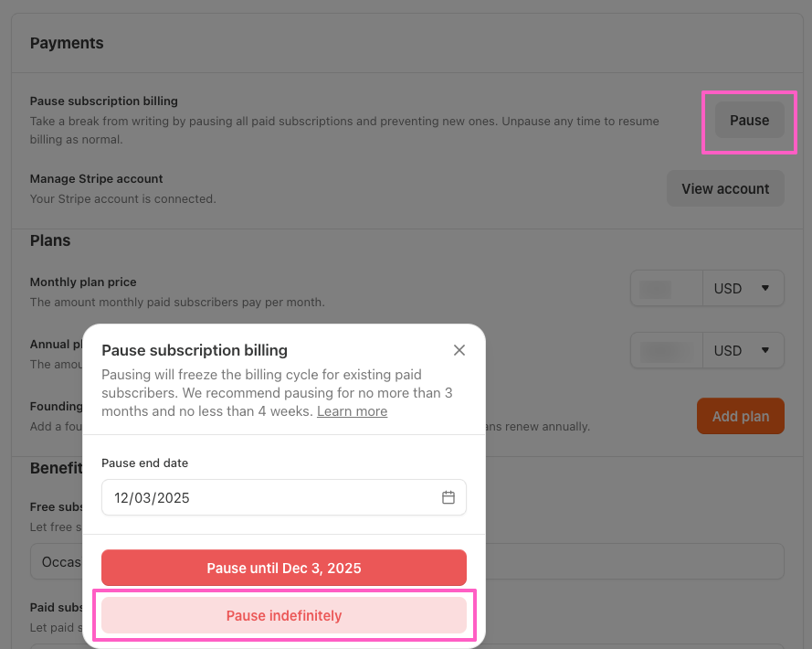Click the monthly plan price input

(666, 288)
